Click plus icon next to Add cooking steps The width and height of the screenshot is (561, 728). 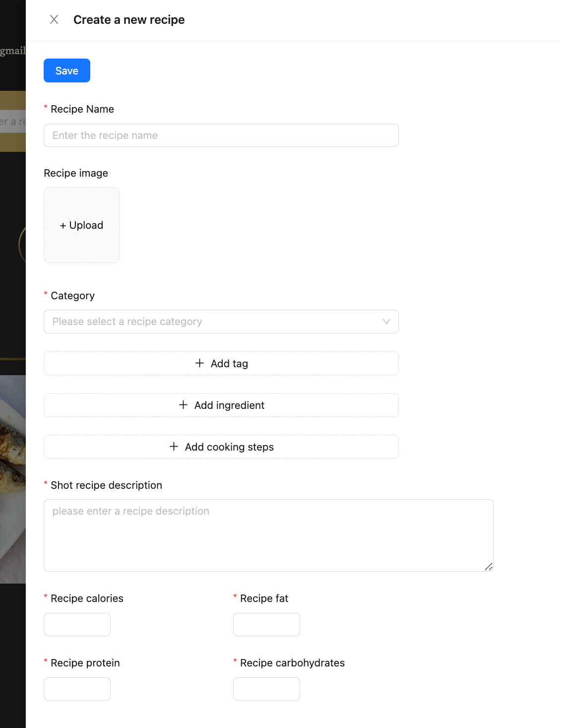point(174,447)
